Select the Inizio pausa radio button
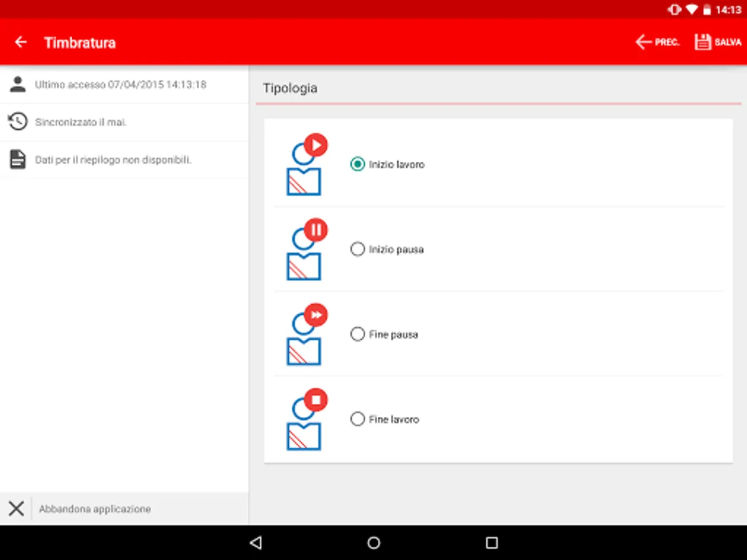The image size is (747, 560). [x=357, y=250]
